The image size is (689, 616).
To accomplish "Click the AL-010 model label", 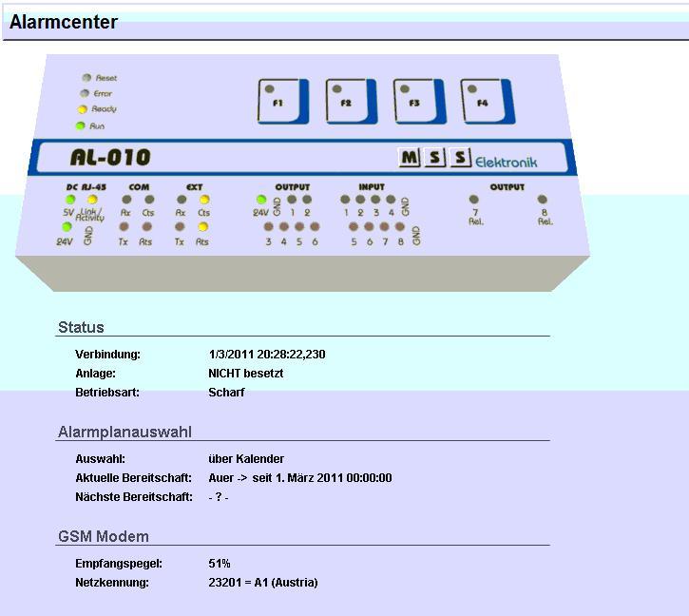I will pyautogui.click(x=110, y=158).
